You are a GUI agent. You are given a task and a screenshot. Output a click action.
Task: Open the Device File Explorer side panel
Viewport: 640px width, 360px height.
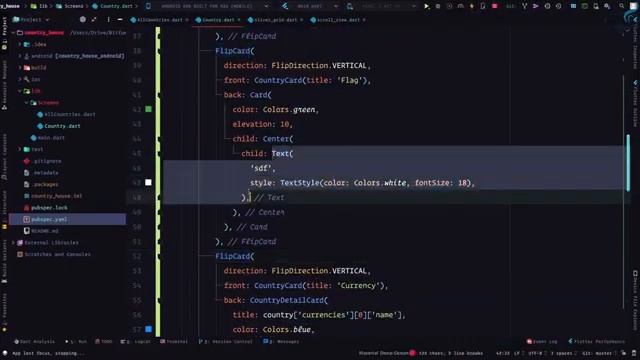point(636,300)
